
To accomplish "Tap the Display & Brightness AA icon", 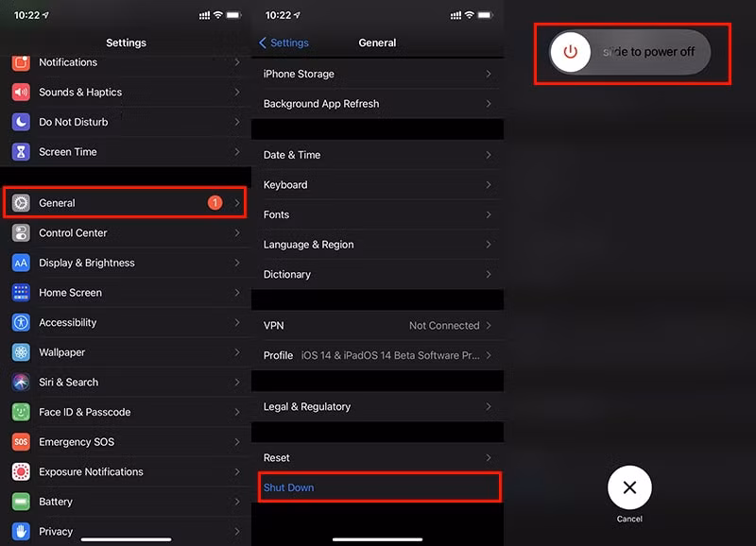I will pyautogui.click(x=21, y=263).
